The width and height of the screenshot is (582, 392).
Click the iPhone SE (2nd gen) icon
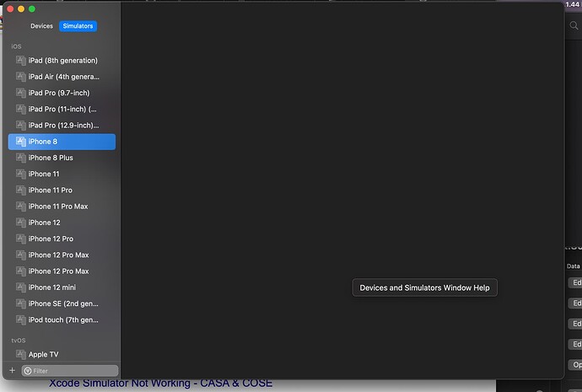click(21, 303)
